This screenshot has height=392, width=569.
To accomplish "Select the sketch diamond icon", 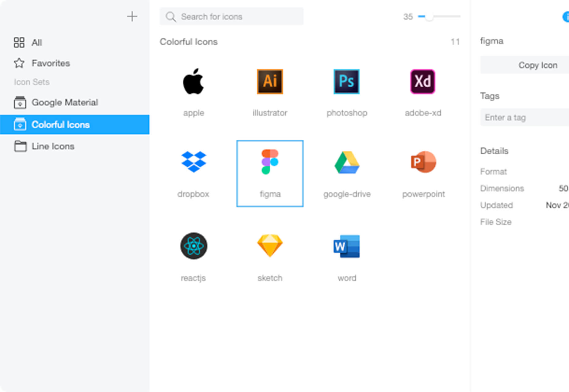I will (x=270, y=246).
